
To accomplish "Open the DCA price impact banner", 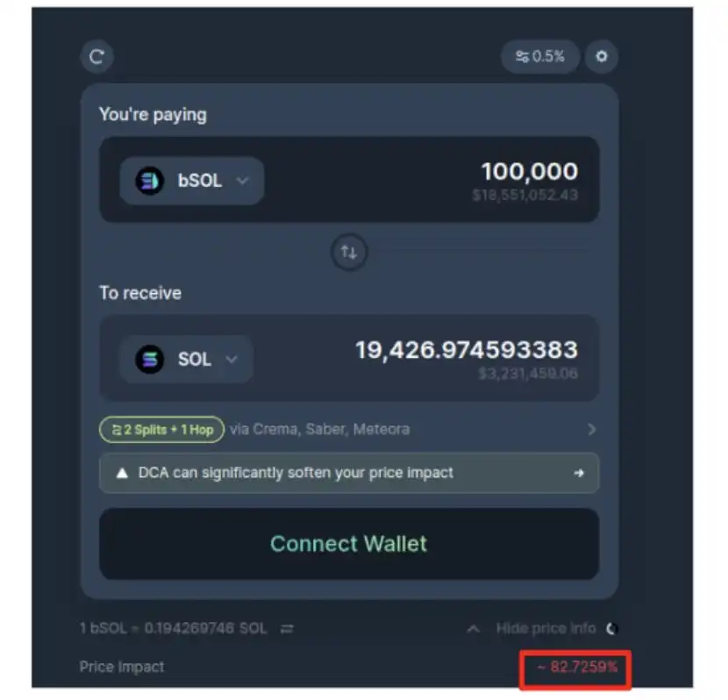I will (349, 473).
